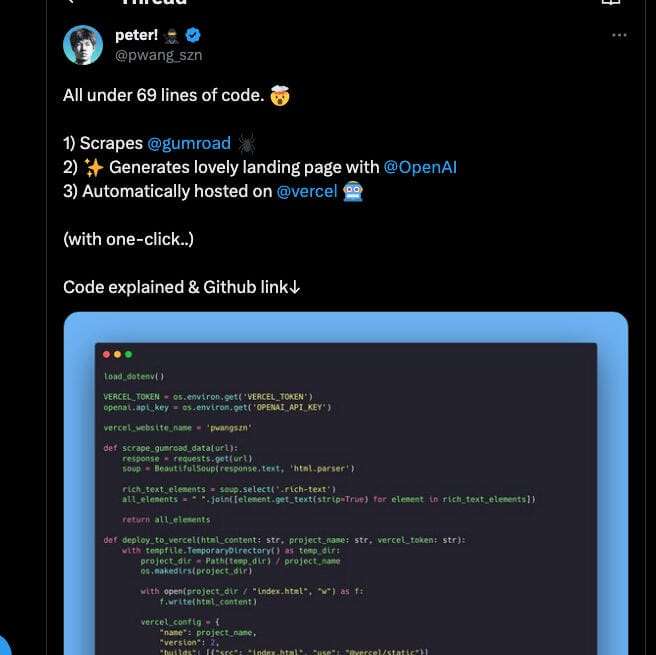Click the reader view icon in header

click(610, 3)
